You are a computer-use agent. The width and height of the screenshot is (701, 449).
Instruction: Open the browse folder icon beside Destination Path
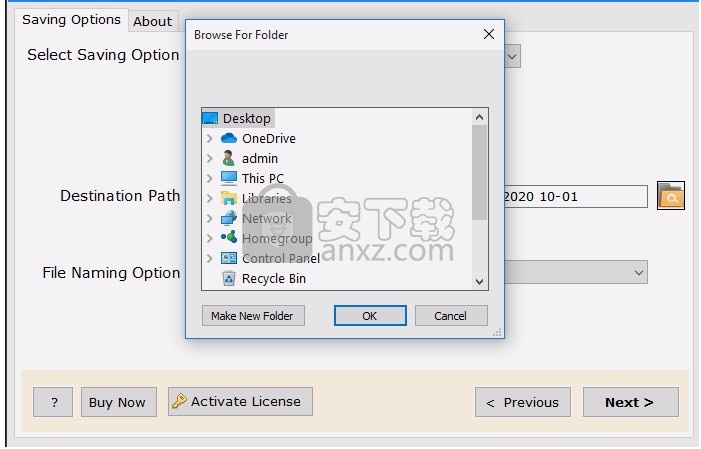click(x=671, y=196)
